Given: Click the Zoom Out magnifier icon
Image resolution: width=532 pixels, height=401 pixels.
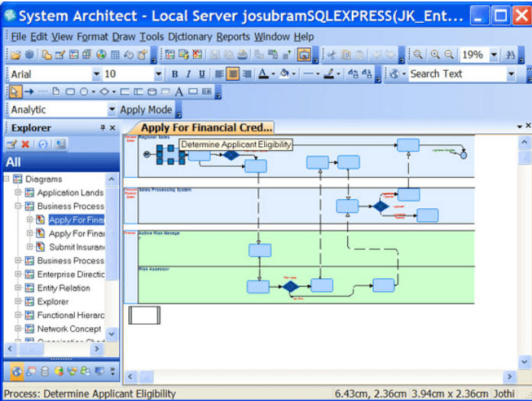Looking at the screenshot, I should 449,55.
